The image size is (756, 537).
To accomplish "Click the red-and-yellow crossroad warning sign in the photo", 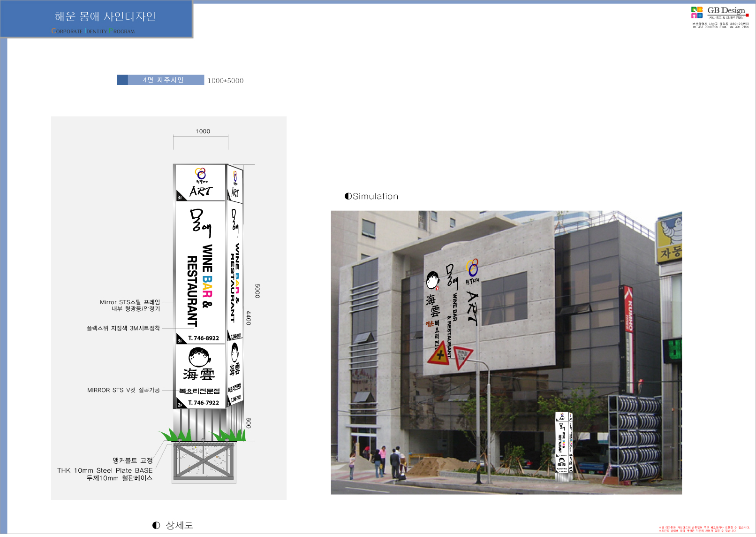I will (x=439, y=354).
